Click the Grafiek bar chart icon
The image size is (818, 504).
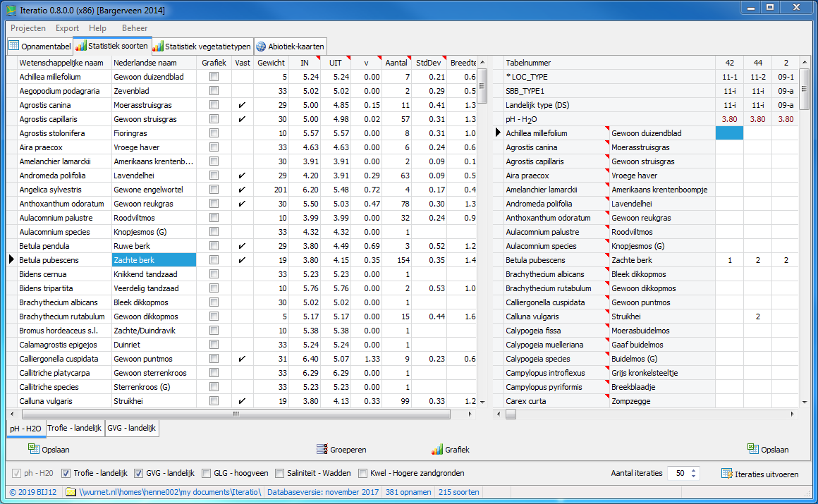[437, 449]
